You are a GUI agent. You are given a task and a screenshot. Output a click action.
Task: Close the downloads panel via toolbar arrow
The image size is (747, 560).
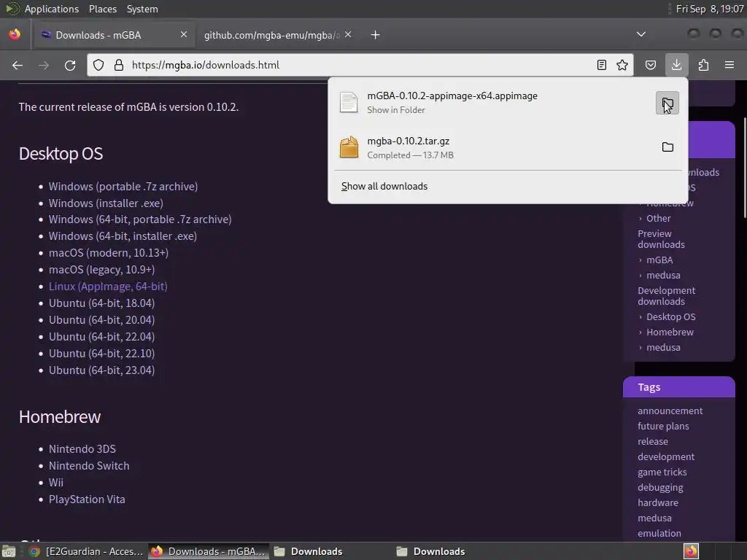pyautogui.click(x=676, y=65)
